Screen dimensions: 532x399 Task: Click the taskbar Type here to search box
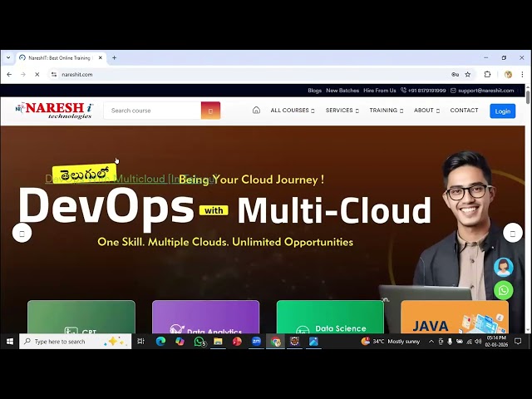click(76, 342)
